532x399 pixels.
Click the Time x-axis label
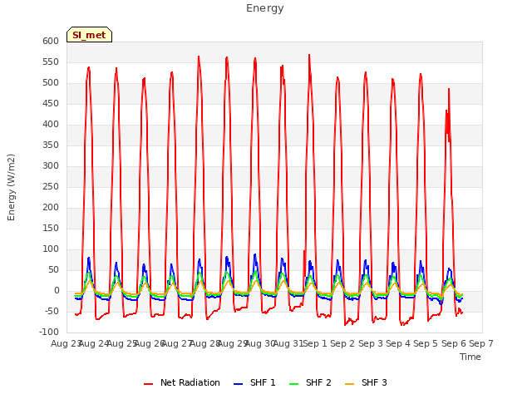[x=470, y=357]
